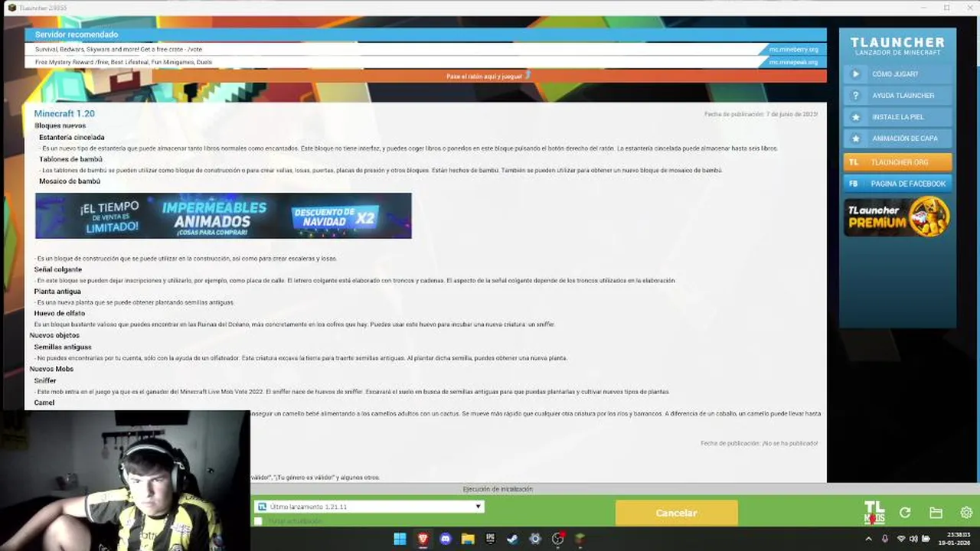Click the orange Pase el ratón aquí bar
This screenshot has height=551, width=980.
[489, 76]
